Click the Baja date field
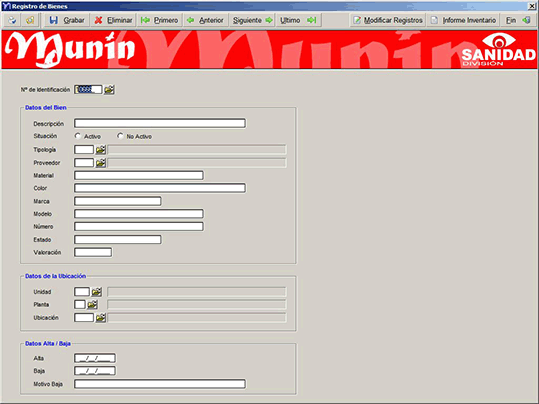This screenshot has width=539, height=404. (x=95, y=371)
